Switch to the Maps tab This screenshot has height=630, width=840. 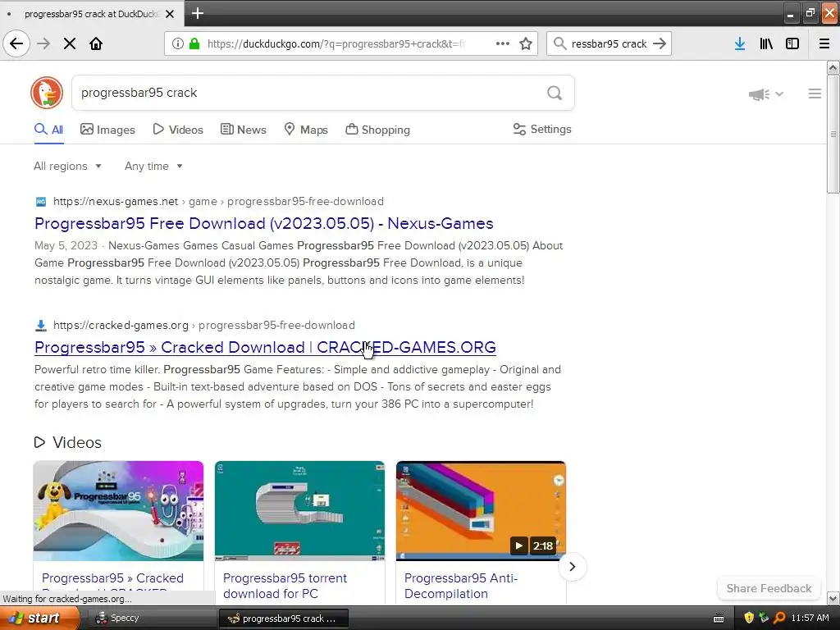[306, 130]
